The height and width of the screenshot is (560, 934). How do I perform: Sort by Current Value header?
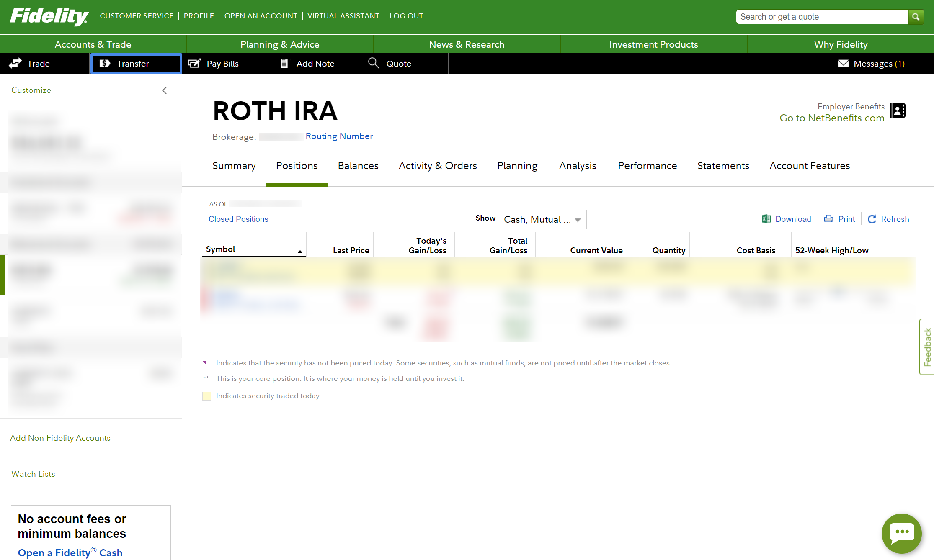pos(596,250)
